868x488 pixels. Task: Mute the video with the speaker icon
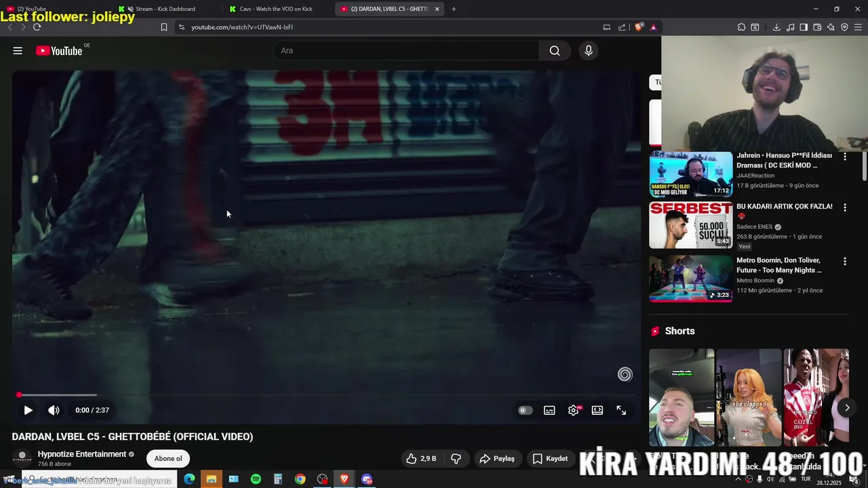tap(54, 410)
